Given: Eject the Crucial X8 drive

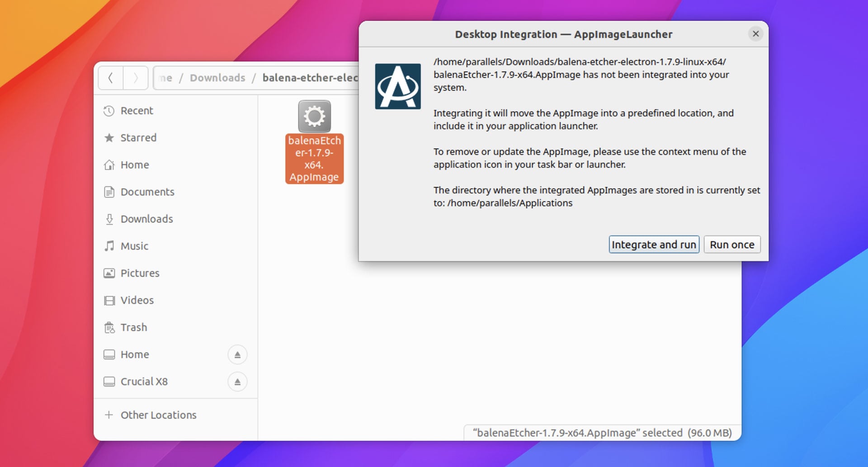Looking at the screenshot, I should (x=237, y=382).
